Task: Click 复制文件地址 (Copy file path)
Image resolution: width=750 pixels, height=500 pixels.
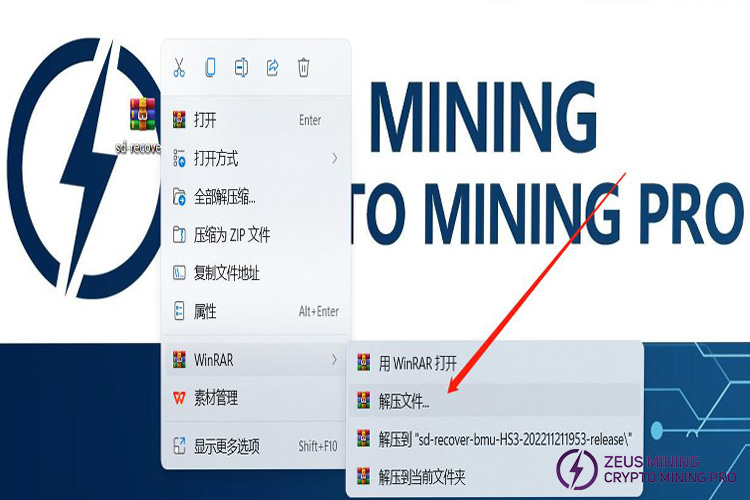Action: [x=226, y=273]
